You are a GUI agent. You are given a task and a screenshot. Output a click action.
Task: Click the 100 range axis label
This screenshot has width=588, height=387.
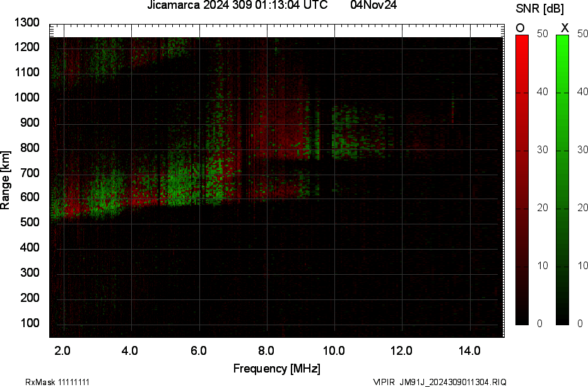[30, 323]
